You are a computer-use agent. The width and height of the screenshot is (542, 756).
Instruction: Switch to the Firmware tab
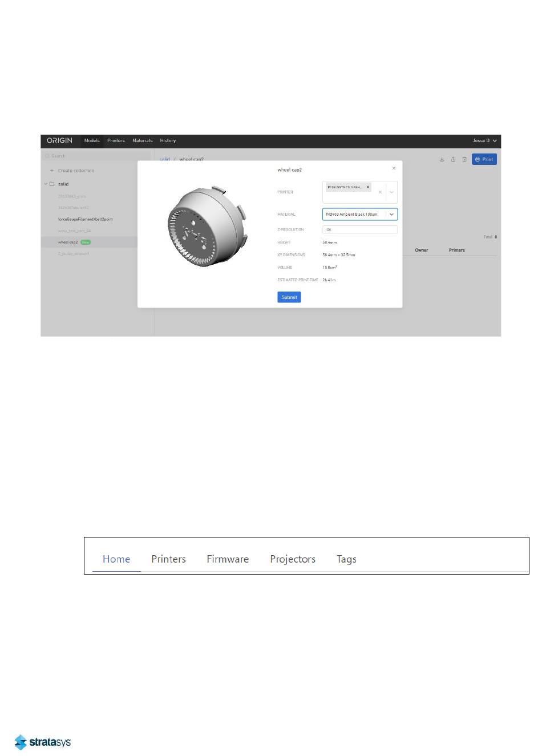pyautogui.click(x=228, y=559)
